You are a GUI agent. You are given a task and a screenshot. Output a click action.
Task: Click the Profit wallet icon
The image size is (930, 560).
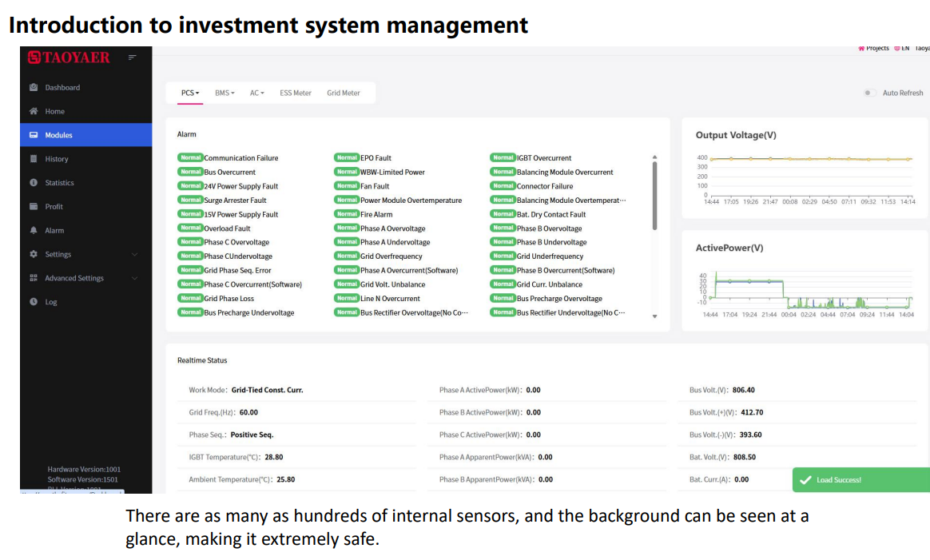pos(34,207)
